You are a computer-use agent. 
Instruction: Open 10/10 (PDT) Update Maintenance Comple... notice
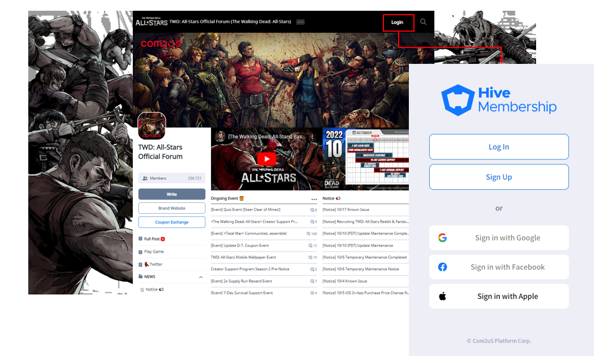click(x=365, y=233)
